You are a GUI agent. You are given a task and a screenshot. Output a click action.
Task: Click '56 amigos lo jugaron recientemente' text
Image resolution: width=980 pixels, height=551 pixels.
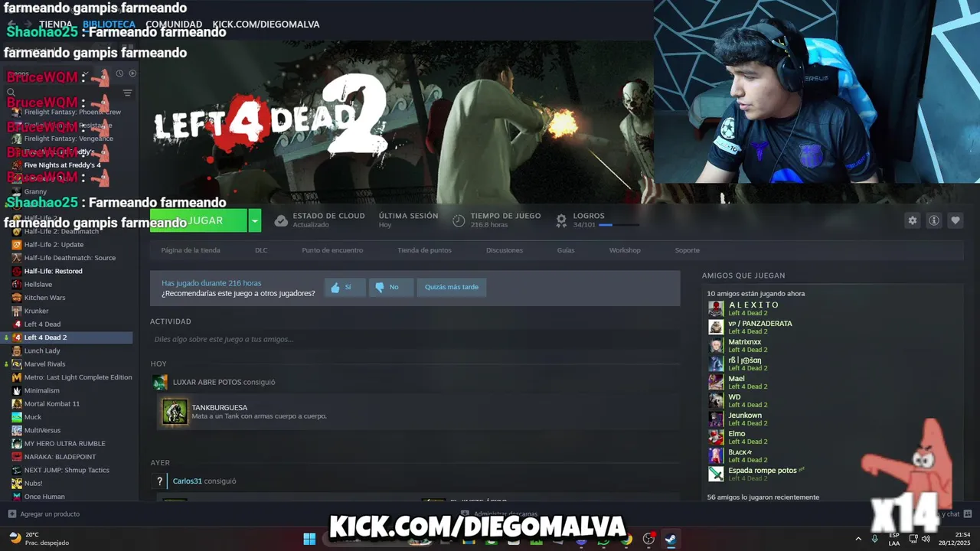763,497
